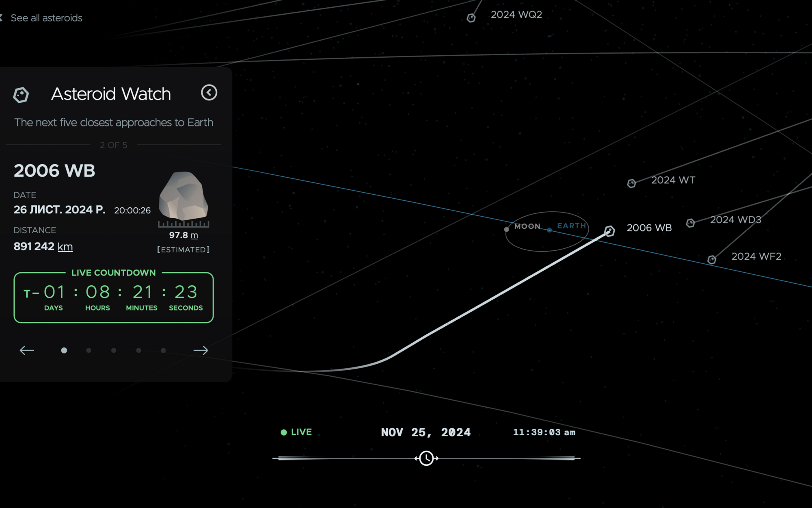This screenshot has width=812, height=508.
Task: Click the 2006 WB asteroid marker
Action: coord(609,231)
